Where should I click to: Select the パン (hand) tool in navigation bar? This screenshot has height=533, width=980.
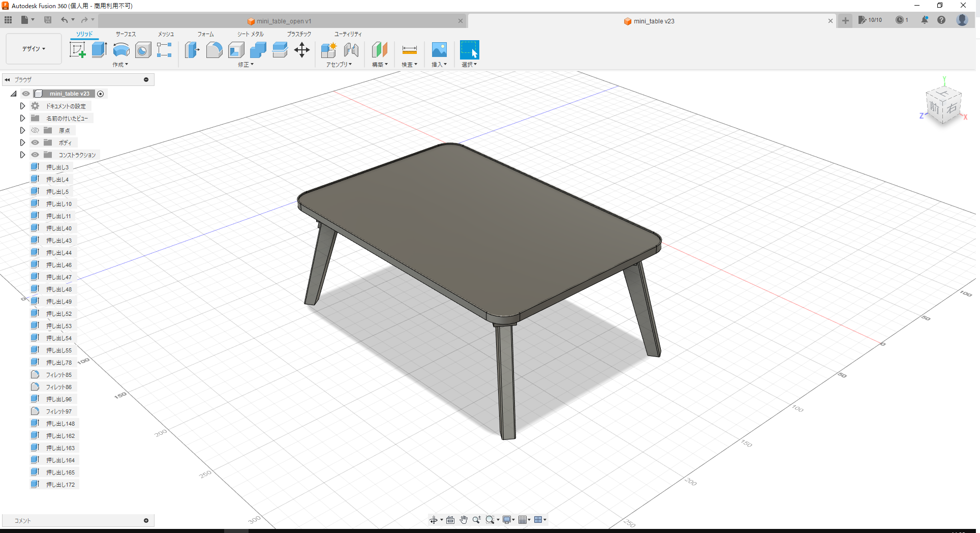point(463,520)
